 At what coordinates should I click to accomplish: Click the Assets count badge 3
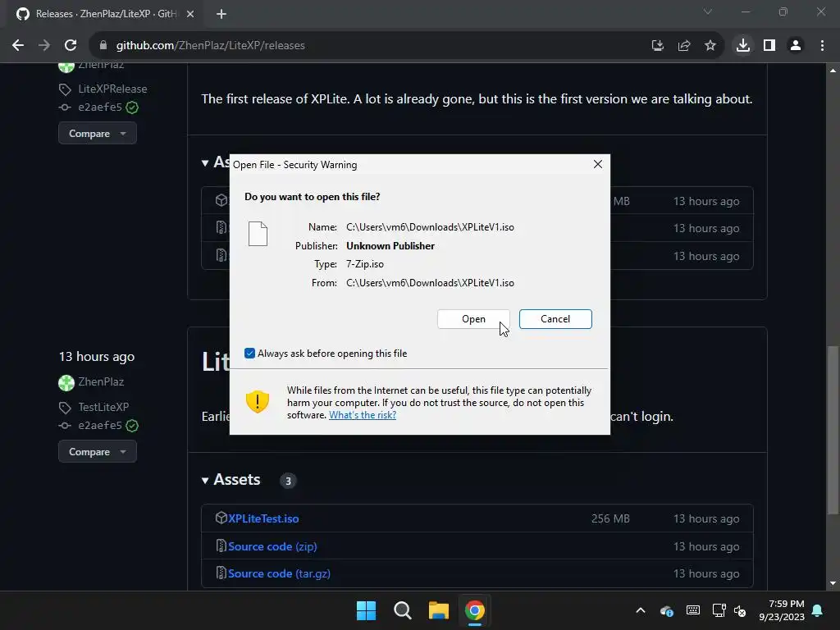click(x=288, y=481)
